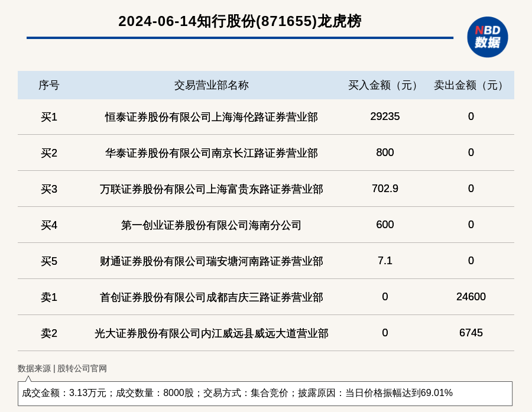Screen dimensions: 532x412
Task: Select the 买4 row label
Action: 49,225
